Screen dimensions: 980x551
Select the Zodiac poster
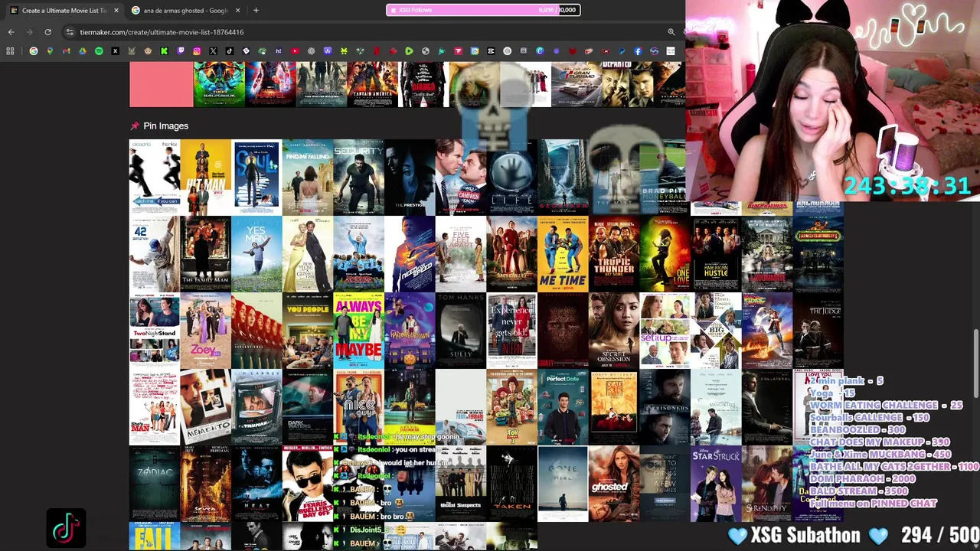tap(155, 484)
